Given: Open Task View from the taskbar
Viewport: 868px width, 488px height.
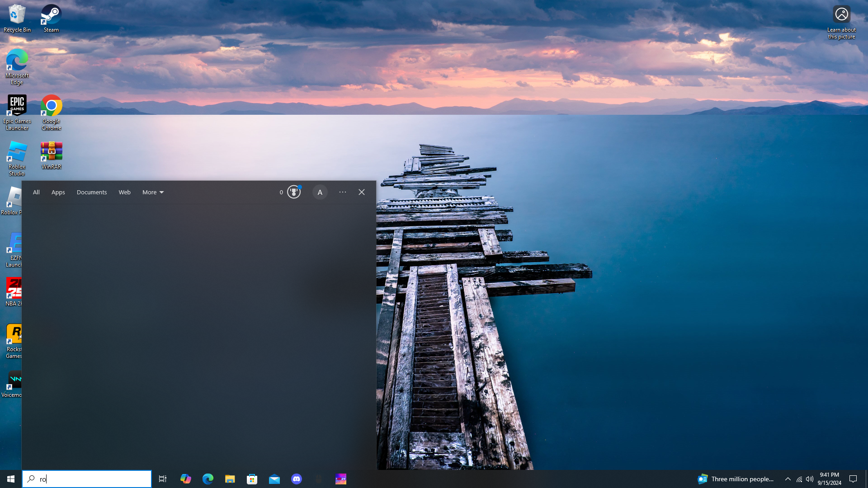Looking at the screenshot, I should point(163,479).
